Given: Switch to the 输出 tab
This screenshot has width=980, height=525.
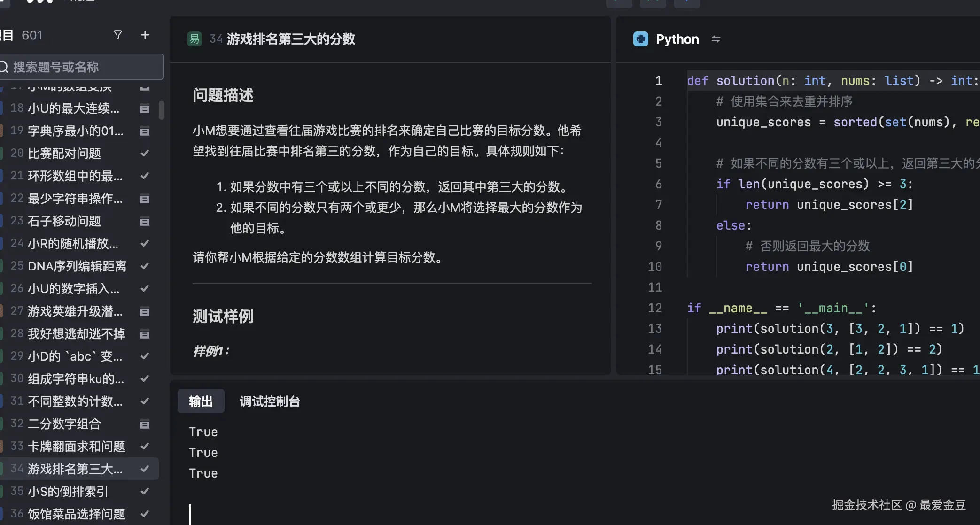Looking at the screenshot, I should (x=201, y=401).
